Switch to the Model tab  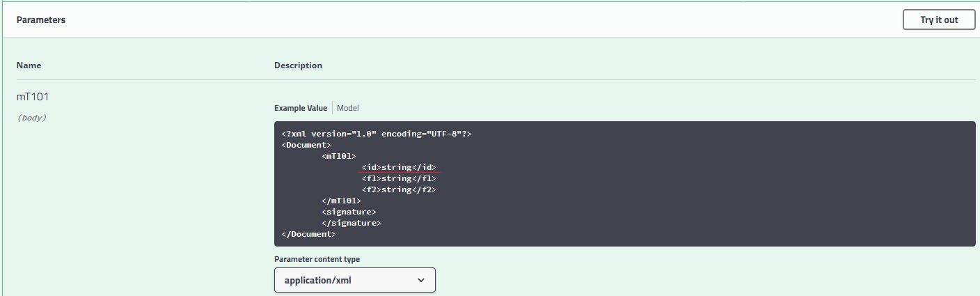pos(348,108)
